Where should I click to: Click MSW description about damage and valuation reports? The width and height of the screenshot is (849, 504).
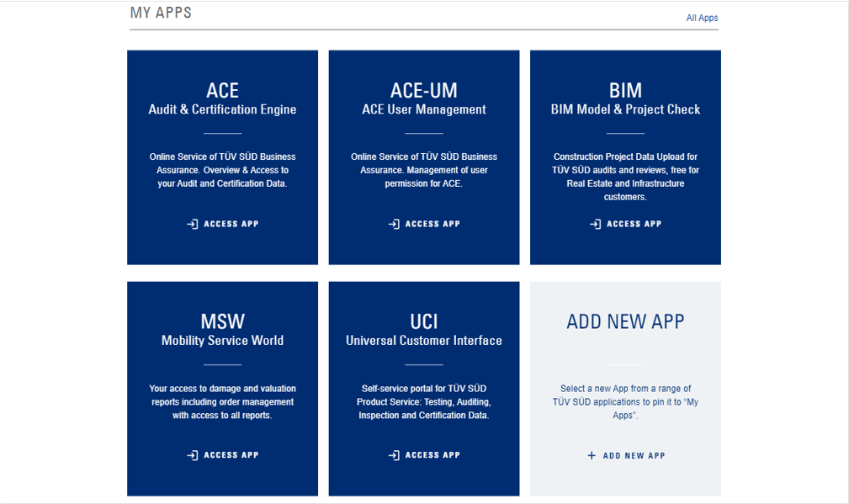point(222,401)
